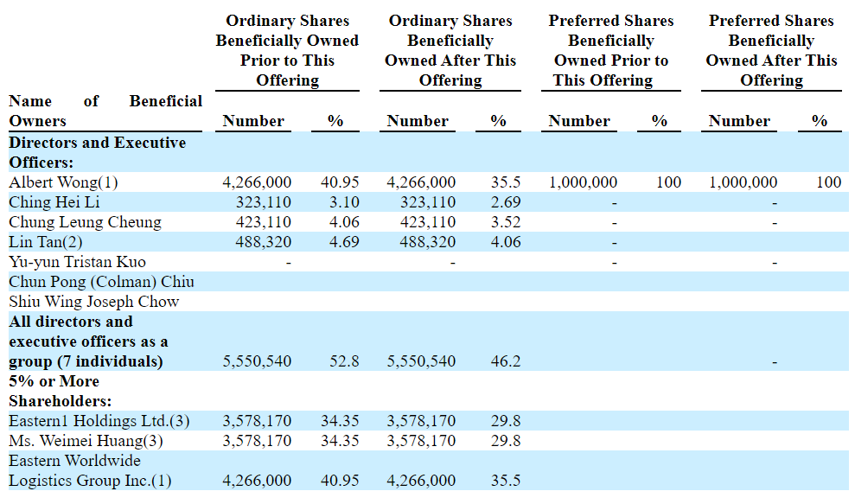This screenshot has width=855, height=504.
Task: Click Chung Leung Cheung's 423,110 shares prior to offering
Action: pos(264,222)
